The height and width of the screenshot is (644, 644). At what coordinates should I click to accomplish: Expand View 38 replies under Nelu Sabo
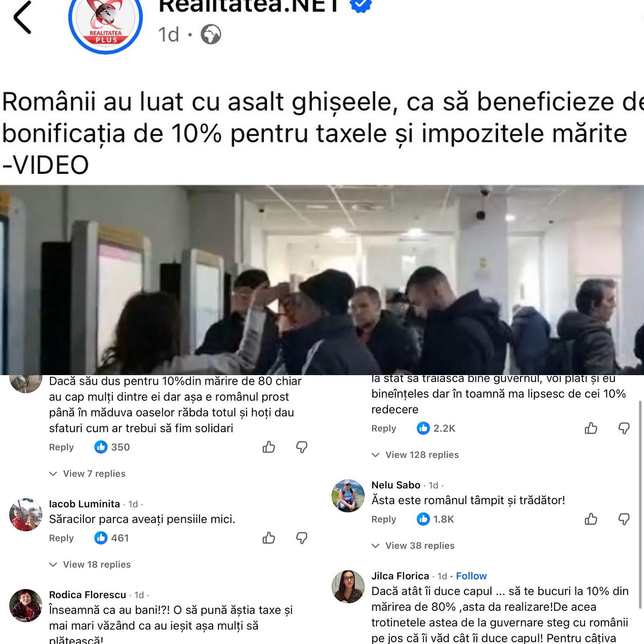413,545
